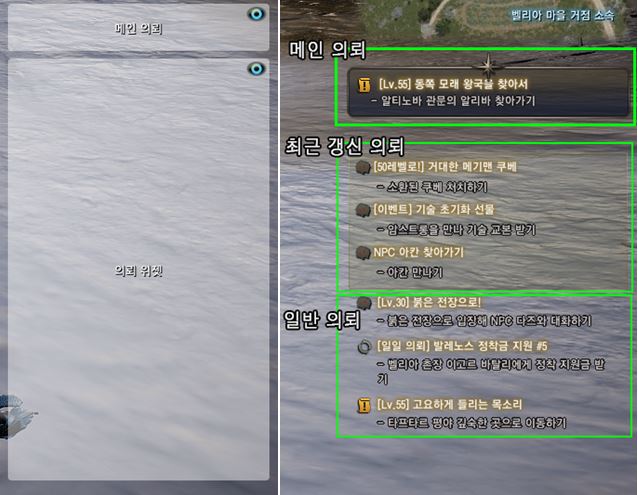Select the 의뢰 위젯 panel body
Viewport: 638px width, 495px height.
click(x=138, y=269)
